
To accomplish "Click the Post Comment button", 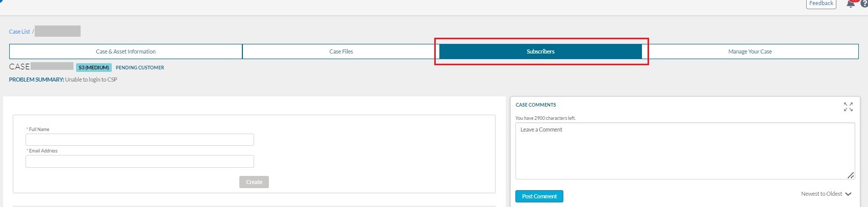I will 539,196.
